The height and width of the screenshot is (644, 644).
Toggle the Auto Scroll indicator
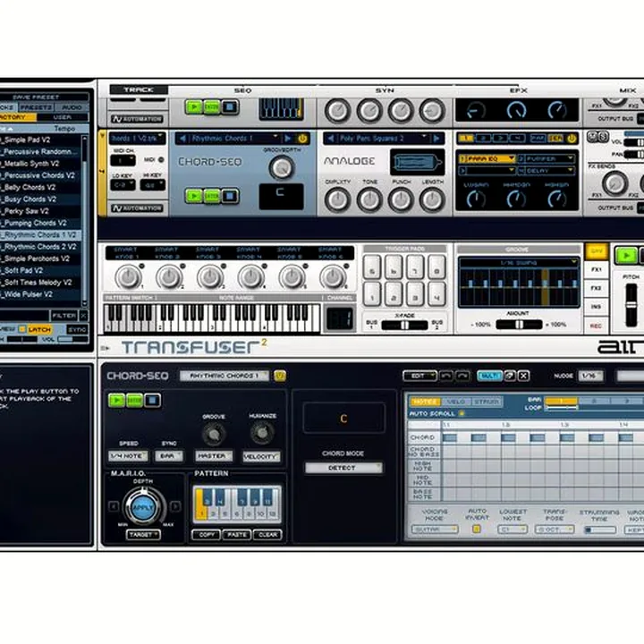[x=462, y=413]
